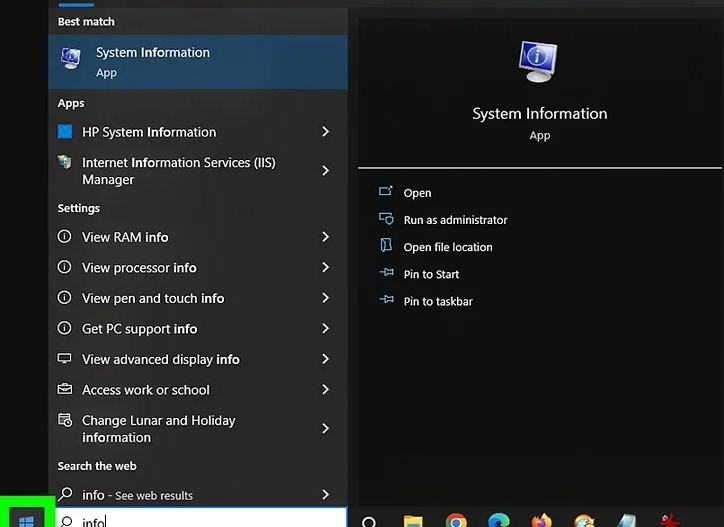Image resolution: width=724 pixels, height=527 pixels.
Task: Click info icon beside Get PC support info
Action: coord(64,328)
